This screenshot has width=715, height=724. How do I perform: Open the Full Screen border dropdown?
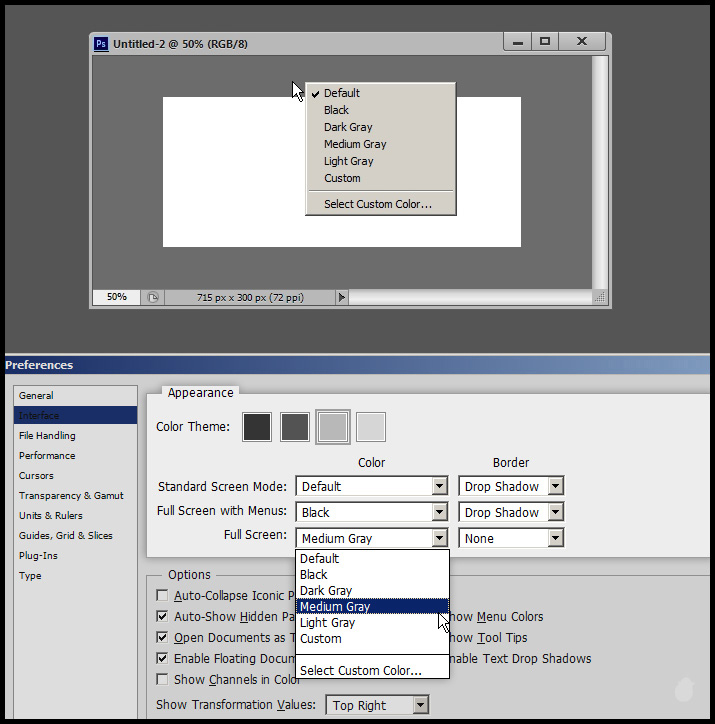click(x=556, y=539)
